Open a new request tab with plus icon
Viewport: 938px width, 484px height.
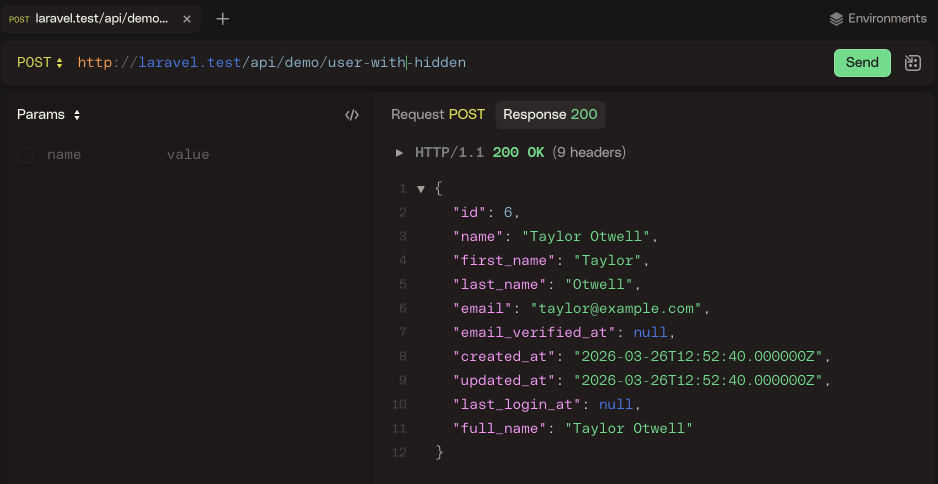223,19
